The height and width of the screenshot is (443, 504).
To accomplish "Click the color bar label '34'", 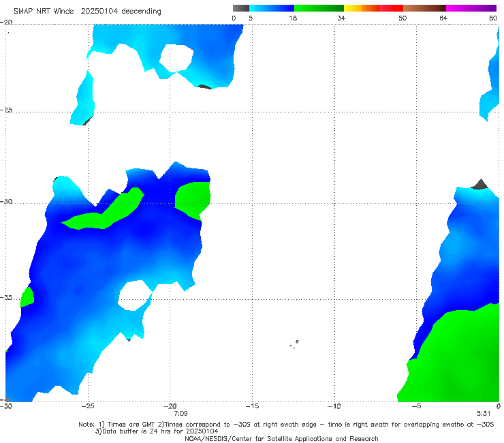I will click(x=341, y=18).
